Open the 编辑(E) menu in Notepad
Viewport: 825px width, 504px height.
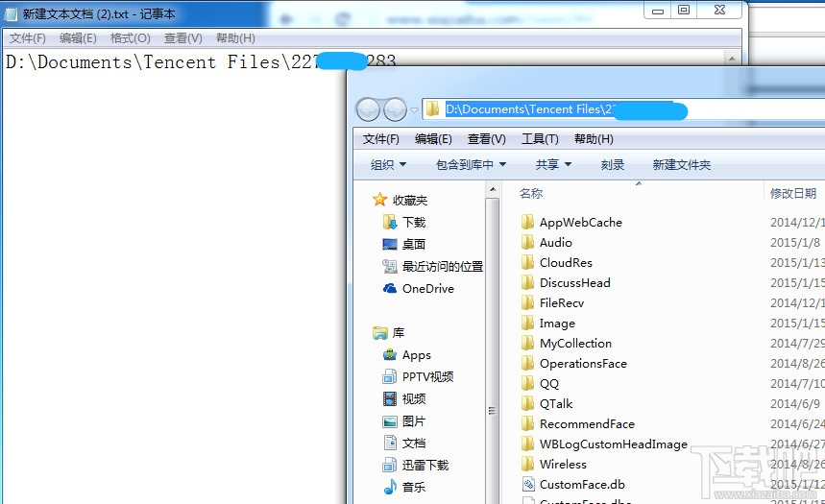click(78, 38)
